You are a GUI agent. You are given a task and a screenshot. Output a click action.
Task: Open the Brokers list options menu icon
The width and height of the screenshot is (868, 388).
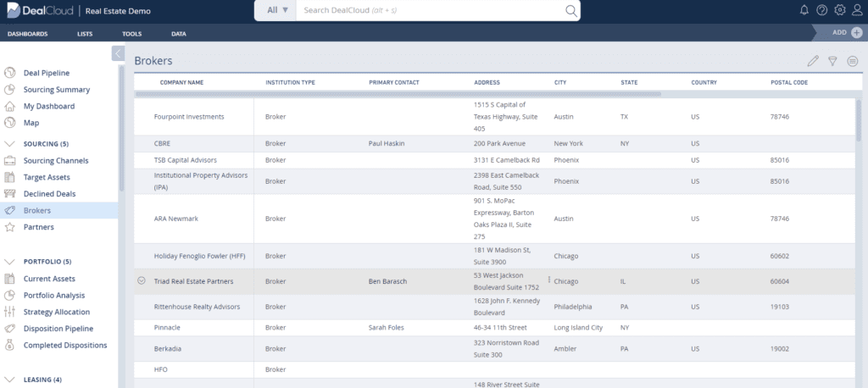click(x=853, y=61)
